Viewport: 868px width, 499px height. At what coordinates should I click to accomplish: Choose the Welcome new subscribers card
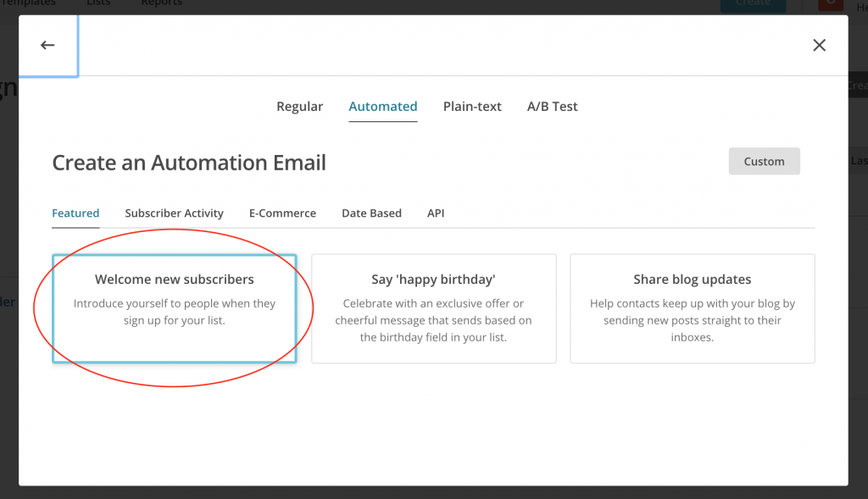[x=175, y=308]
